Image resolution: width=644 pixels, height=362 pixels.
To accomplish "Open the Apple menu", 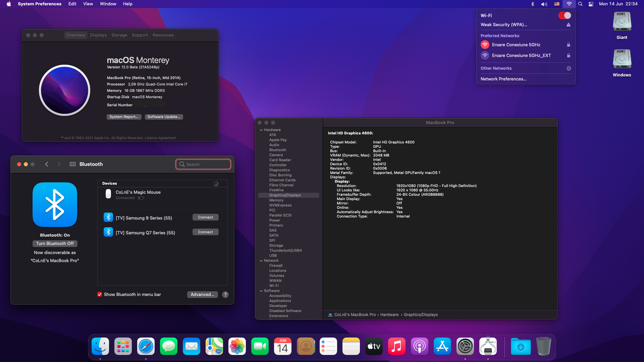I will pos(9,4).
